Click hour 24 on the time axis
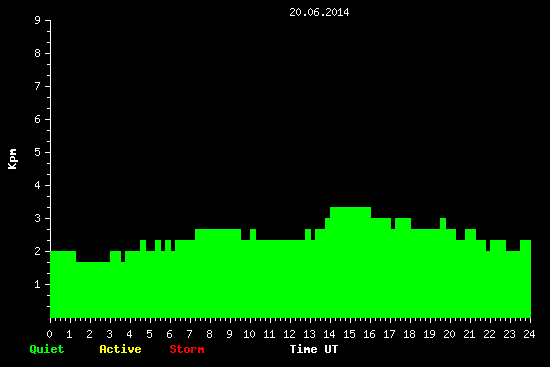Screen dimensions: 550x367 (x=529, y=334)
